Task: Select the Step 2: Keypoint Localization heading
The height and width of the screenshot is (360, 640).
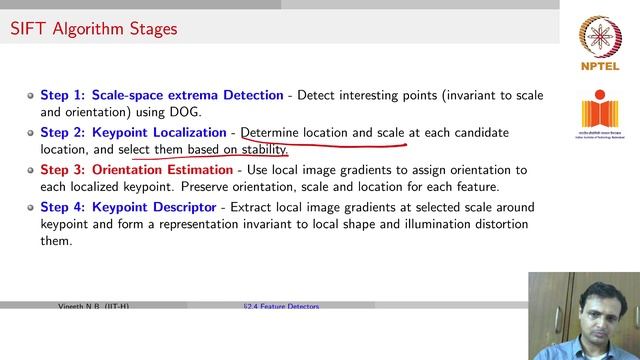Action: pos(133,133)
